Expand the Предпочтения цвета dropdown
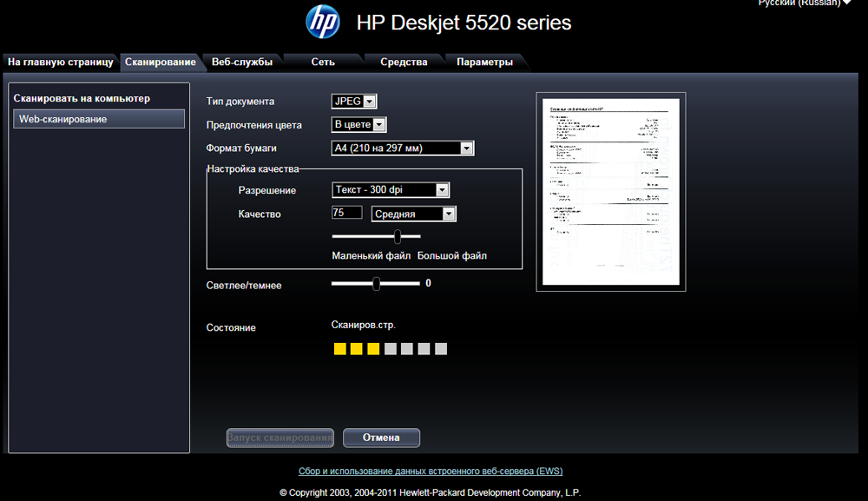868x501 pixels. [358, 124]
